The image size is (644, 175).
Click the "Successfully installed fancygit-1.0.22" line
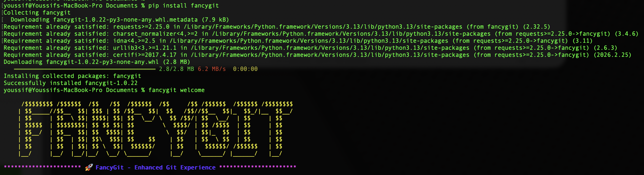(71, 83)
